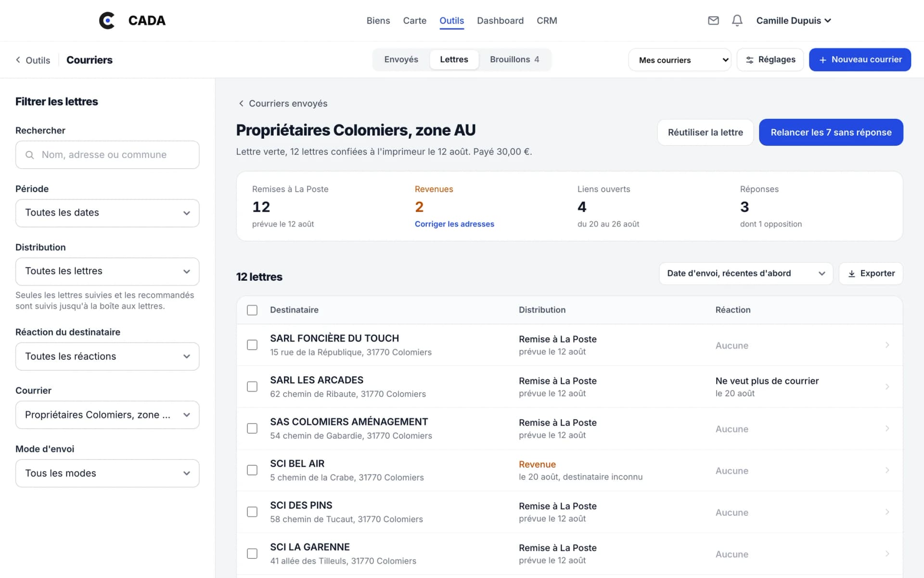Click the Corriger les adresses link
Viewport: 924px width, 578px height.
coord(454,224)
